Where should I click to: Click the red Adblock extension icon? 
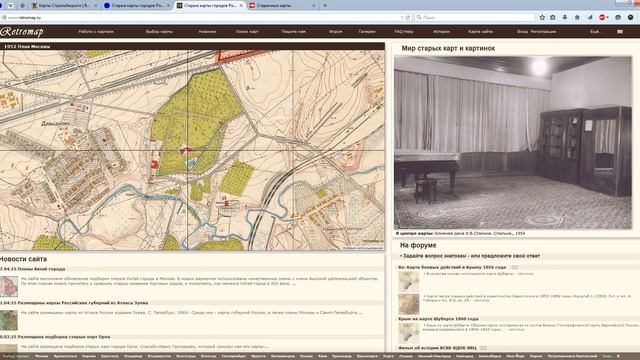(602, 18)
